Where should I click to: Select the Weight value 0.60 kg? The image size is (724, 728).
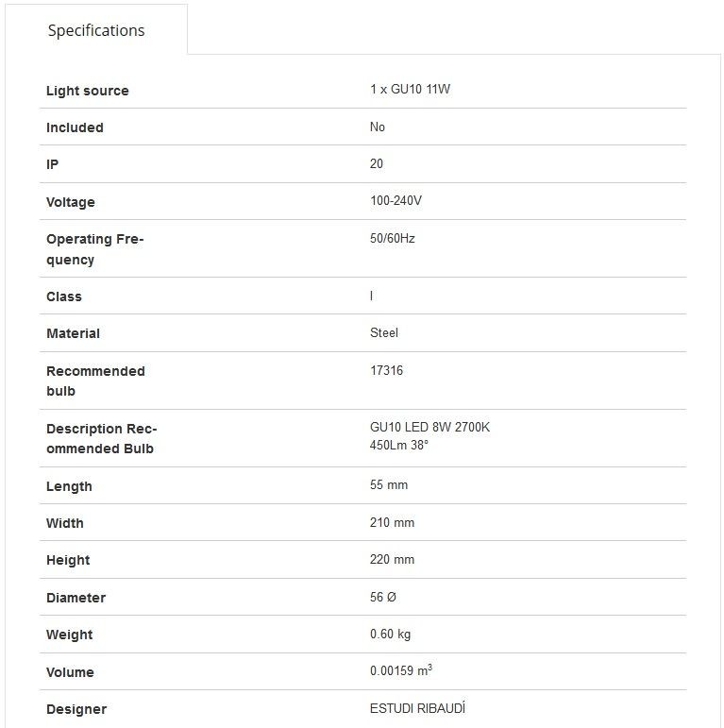point(390,634)
